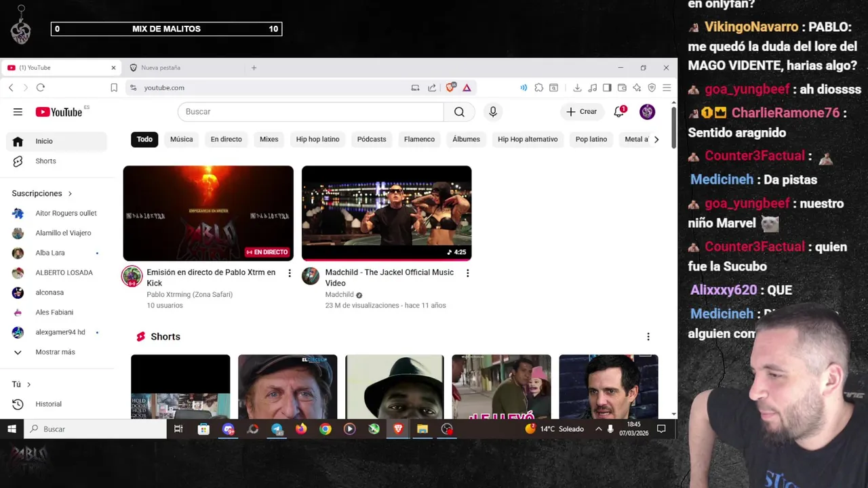Click the Brave Rewards triangle icon
868x488 pixels.
(467, 87)
